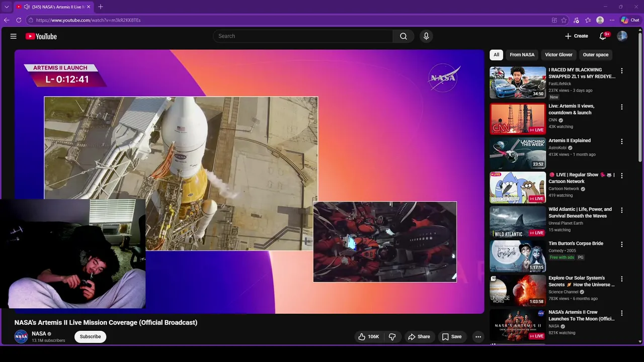Open the tab search dropdown chevron
This screenshot has width=644, height=362.
click(x=6, y=7)
